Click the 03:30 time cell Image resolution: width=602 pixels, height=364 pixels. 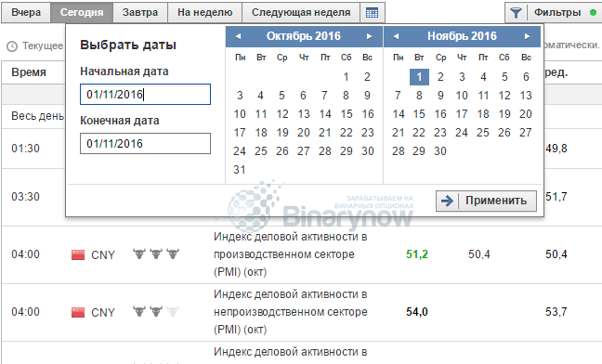click(x=25, y=196)
